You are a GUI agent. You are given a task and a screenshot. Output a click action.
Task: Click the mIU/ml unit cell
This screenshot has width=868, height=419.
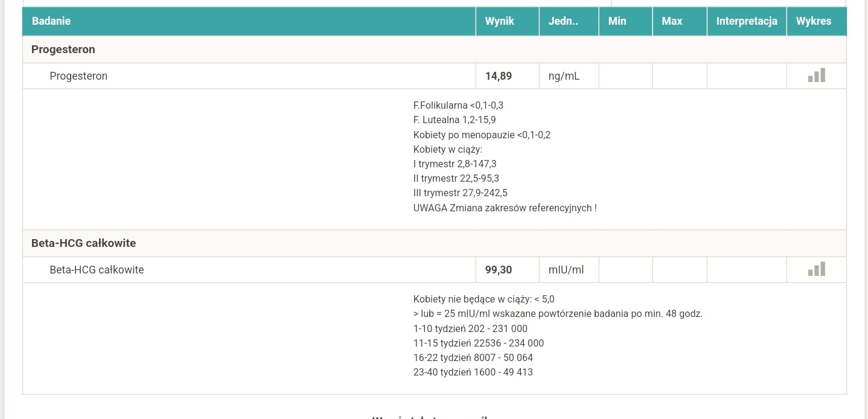(x=566, y=270)
